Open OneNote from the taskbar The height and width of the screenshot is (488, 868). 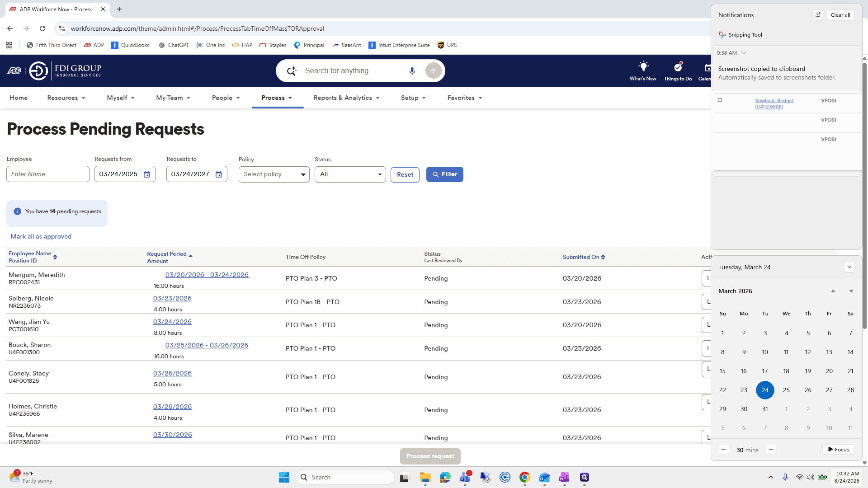pyautogui.click(x=564, y=477)
